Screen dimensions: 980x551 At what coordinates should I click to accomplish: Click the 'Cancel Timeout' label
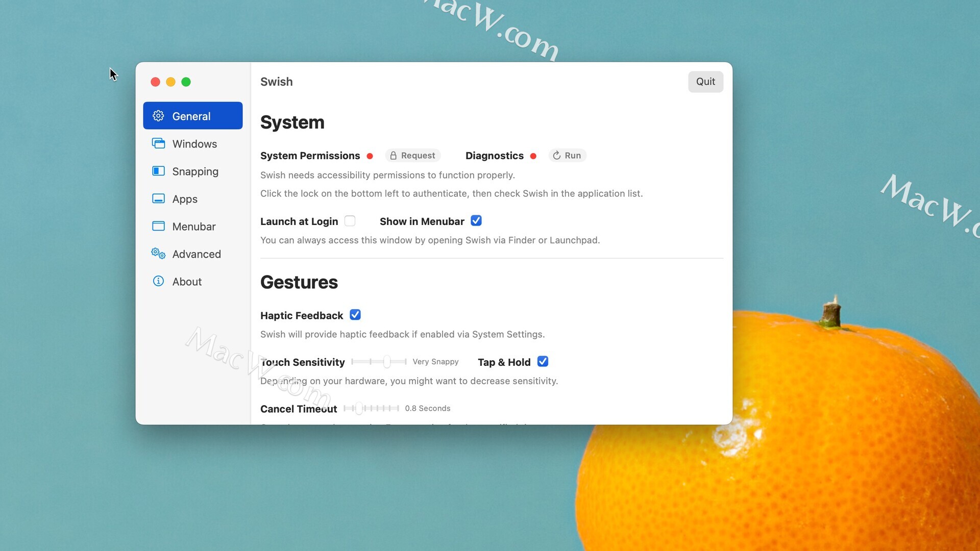[x=299, y=409]
